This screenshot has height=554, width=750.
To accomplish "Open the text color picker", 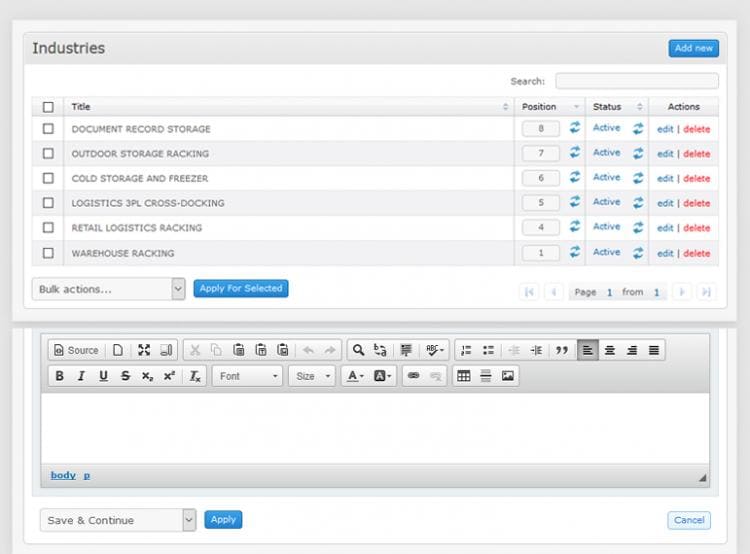I will click(355, 376).
